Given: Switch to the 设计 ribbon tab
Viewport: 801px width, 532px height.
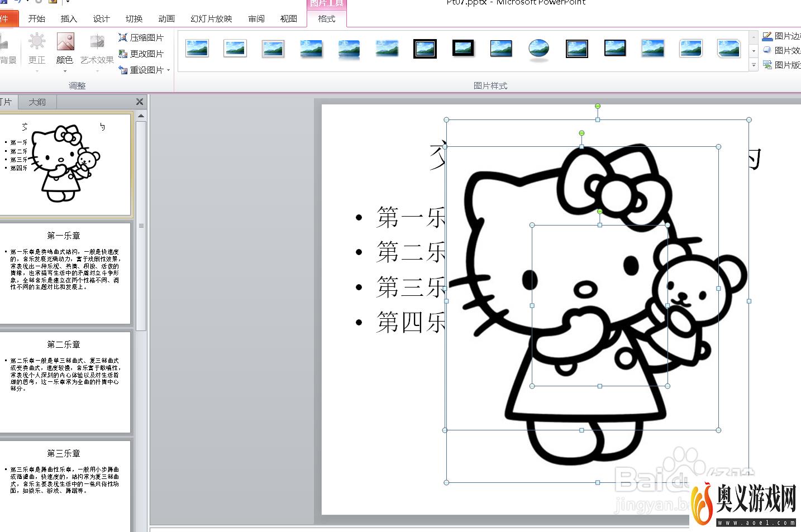Looking at the screenshot, I should click(101, 18).
